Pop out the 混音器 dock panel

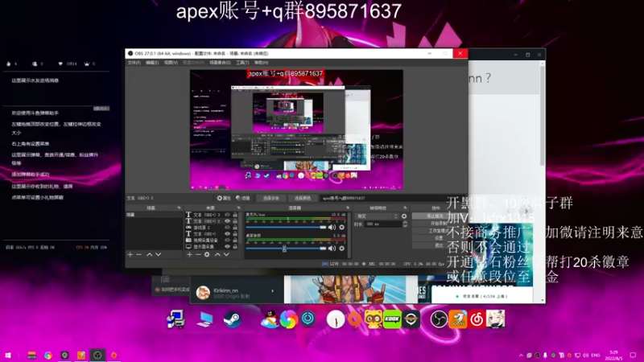tap(348, 208)
